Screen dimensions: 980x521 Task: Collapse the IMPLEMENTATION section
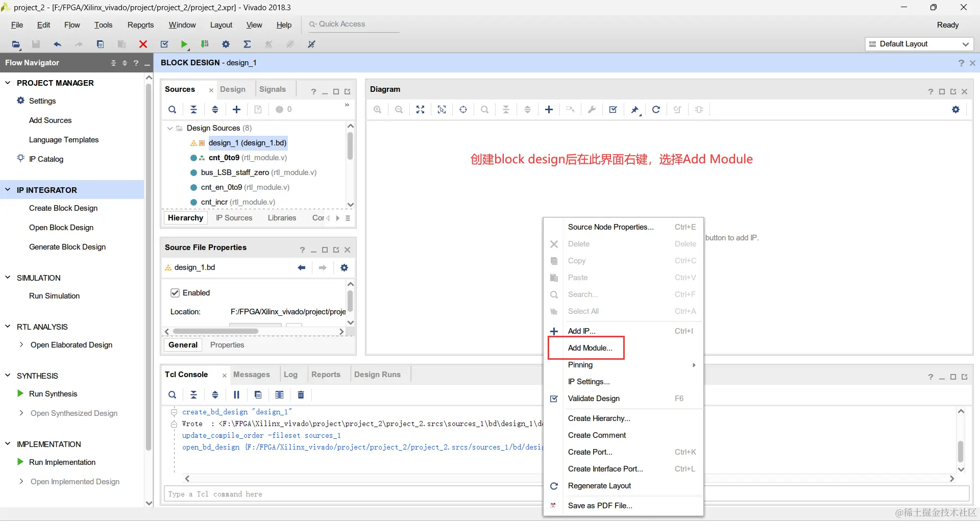coord(8,444)
